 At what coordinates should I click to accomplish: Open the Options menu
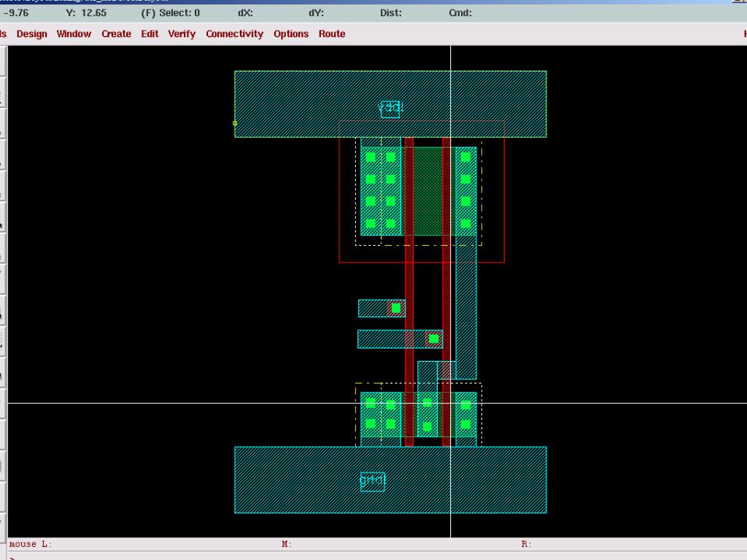point(291,34)
